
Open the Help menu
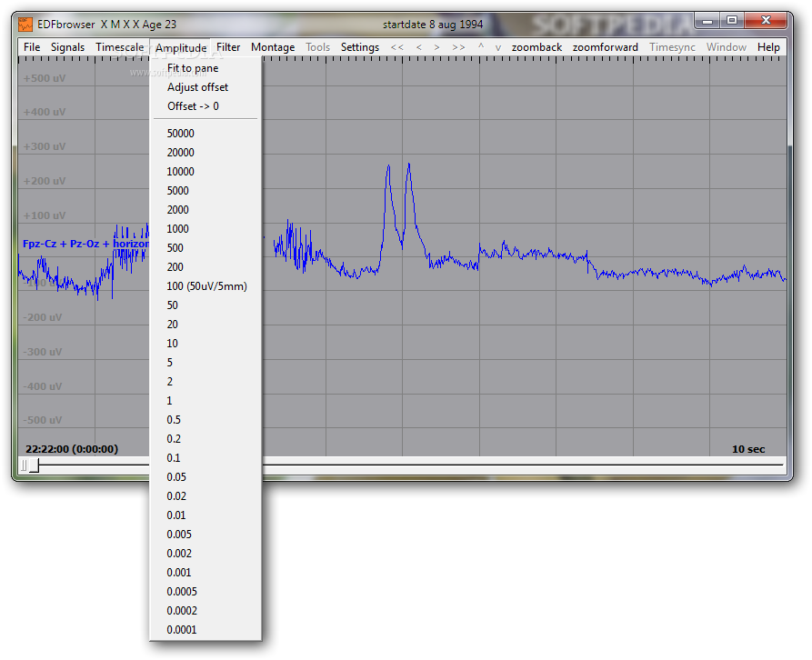click(x=768, y=47)
